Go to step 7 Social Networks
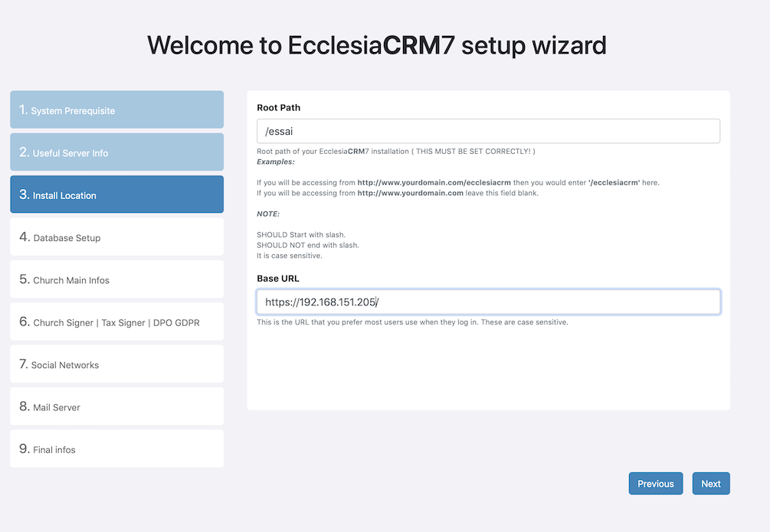770x532 pixels. click(x=117, y=364)
